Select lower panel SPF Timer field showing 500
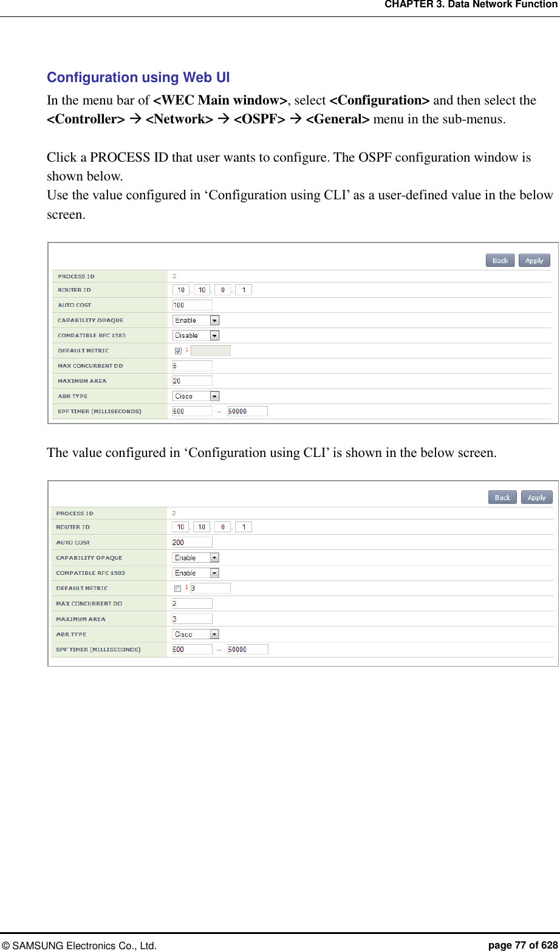 192,650
